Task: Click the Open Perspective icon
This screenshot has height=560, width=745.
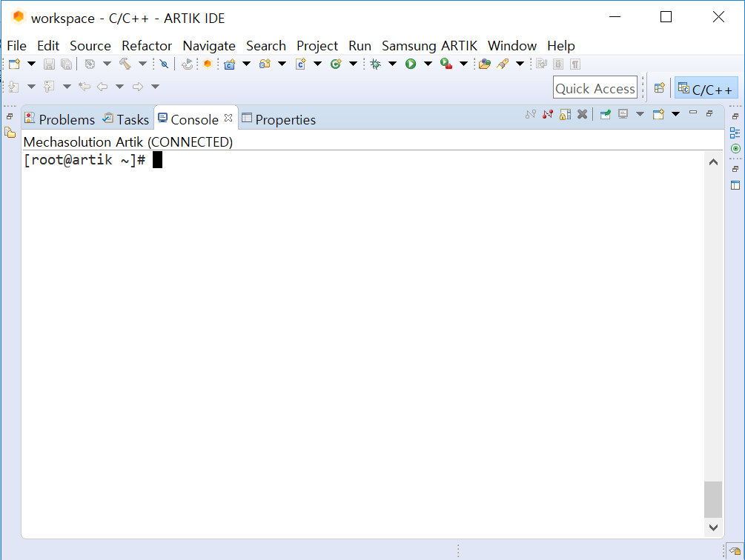Action: point(660,88)
